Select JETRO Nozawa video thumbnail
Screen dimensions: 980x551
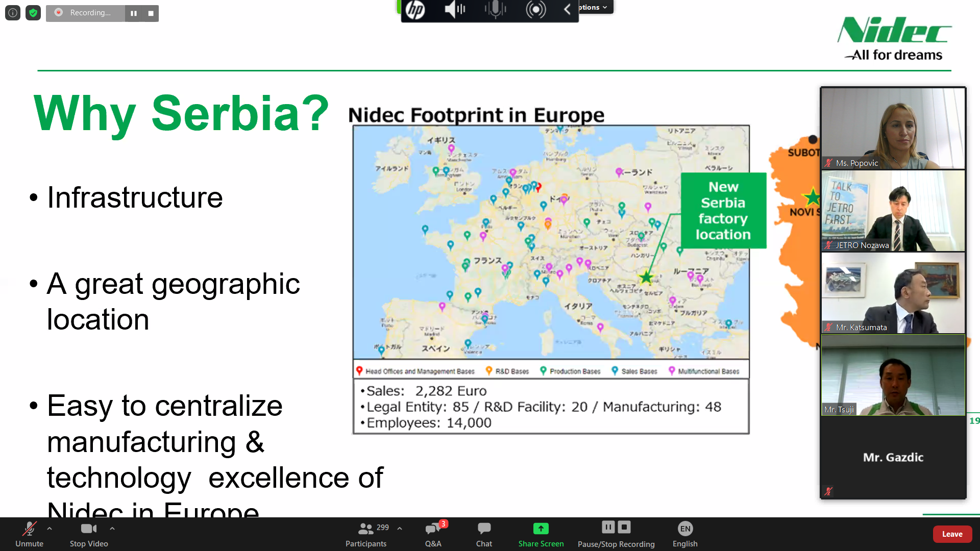pyautogui.click(x=893, y=211)
